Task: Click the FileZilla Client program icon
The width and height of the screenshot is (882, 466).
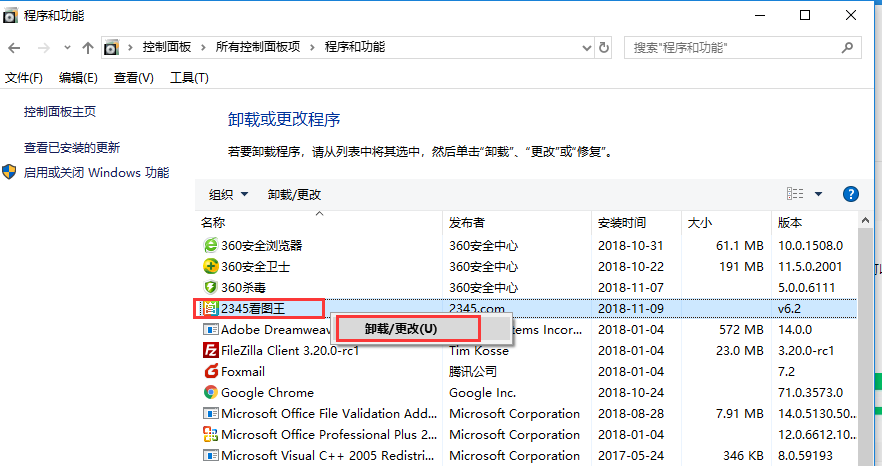Action: tap(210, 350)
